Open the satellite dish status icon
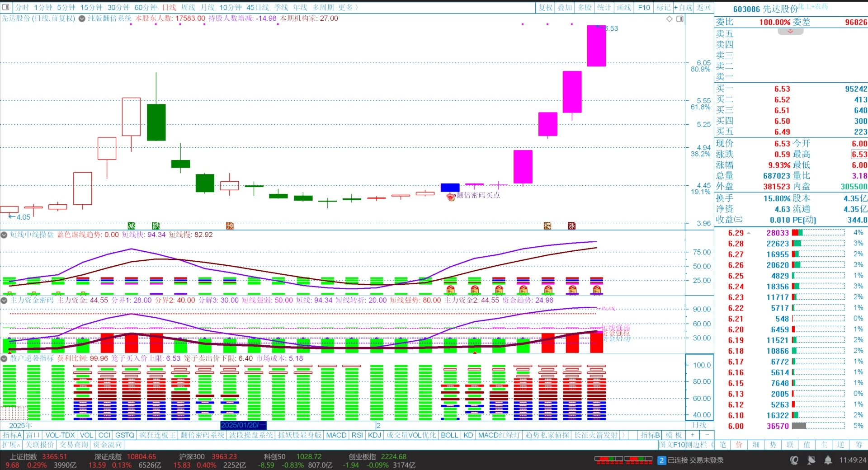This screenshot has height=470, width=868. [811, 460]
